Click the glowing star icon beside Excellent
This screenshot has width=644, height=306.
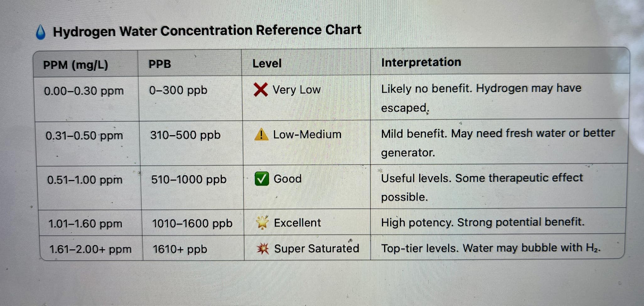click(262, 223)
